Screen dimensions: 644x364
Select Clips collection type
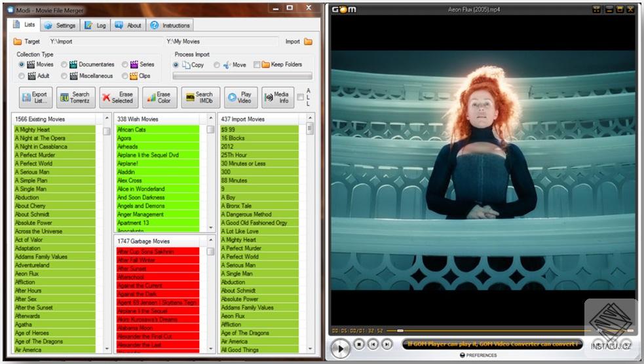(x=124, y=76)
